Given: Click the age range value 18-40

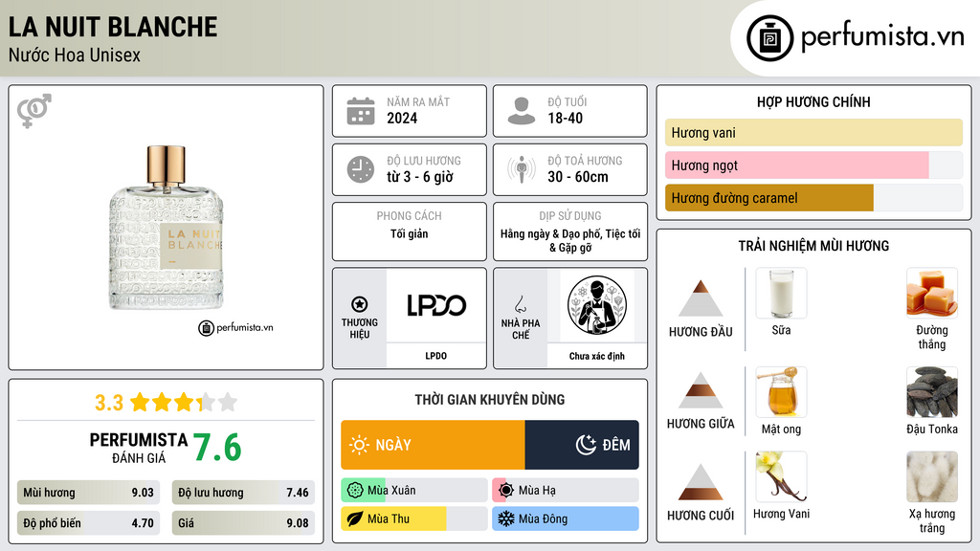Looking at the screenshot, I should click(565, 118).
